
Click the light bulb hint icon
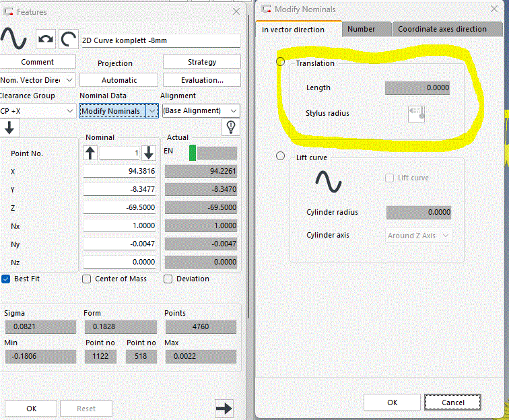coord(231,127)
